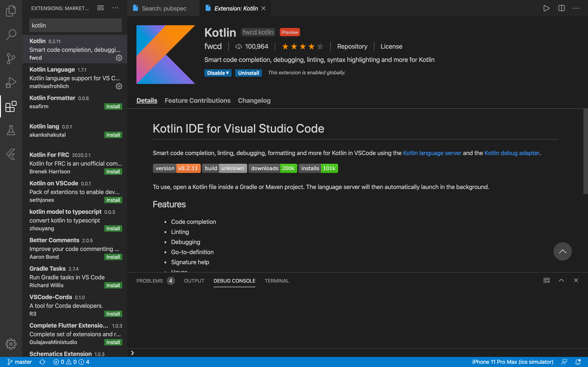Expand the debug console input chevron
The height and width of the screenshot is (367, 588).
pyautogui.click(x=133, y=353)
